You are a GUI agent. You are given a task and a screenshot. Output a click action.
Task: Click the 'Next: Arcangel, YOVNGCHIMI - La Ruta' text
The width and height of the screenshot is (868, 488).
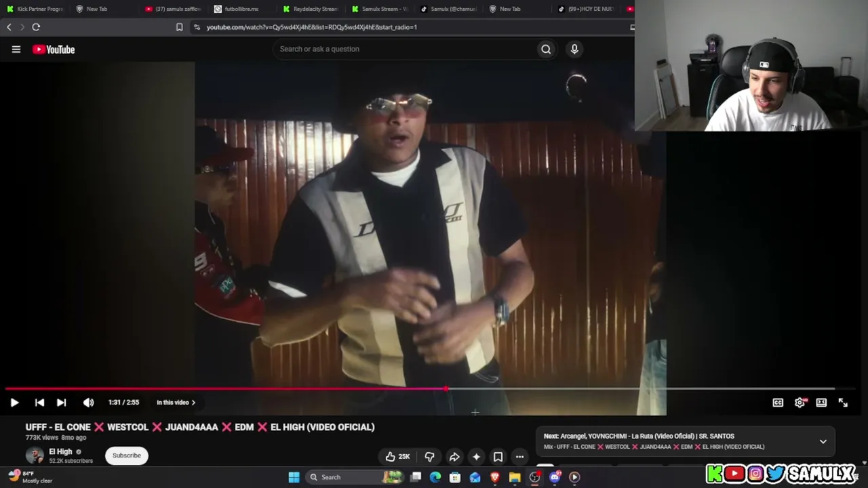639,436
